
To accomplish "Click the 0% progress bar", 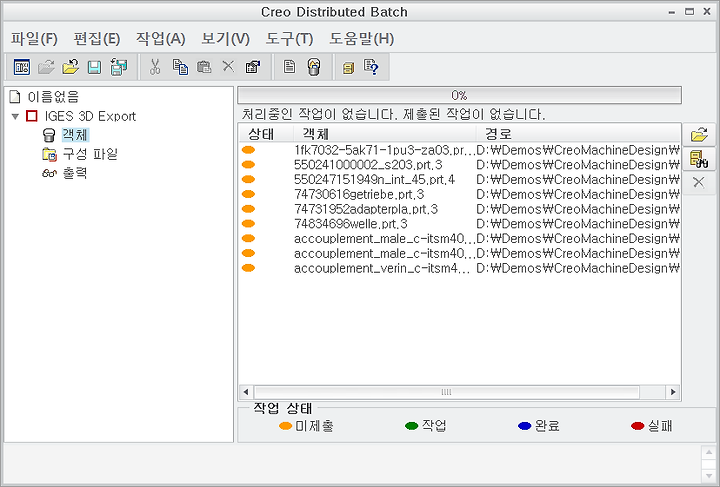I will (459, 95).
